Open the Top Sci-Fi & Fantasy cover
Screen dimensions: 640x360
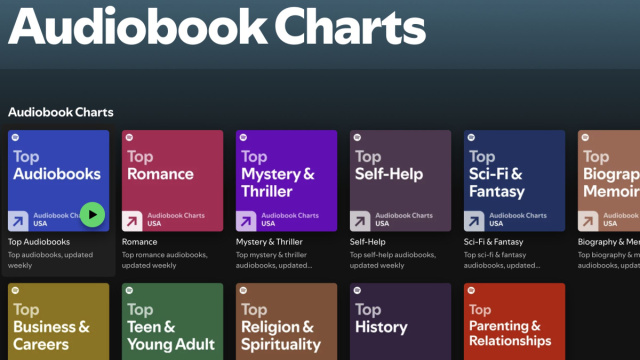[514, 181]
